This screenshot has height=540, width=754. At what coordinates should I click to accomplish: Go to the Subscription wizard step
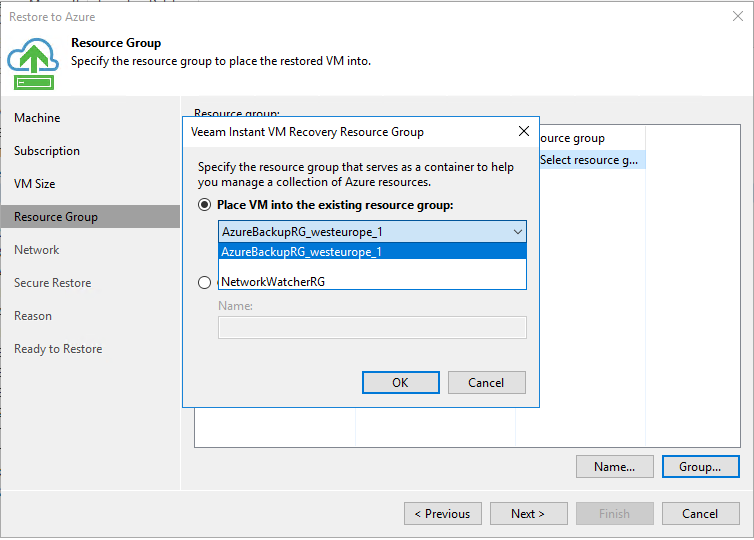[x=47, y=151]
